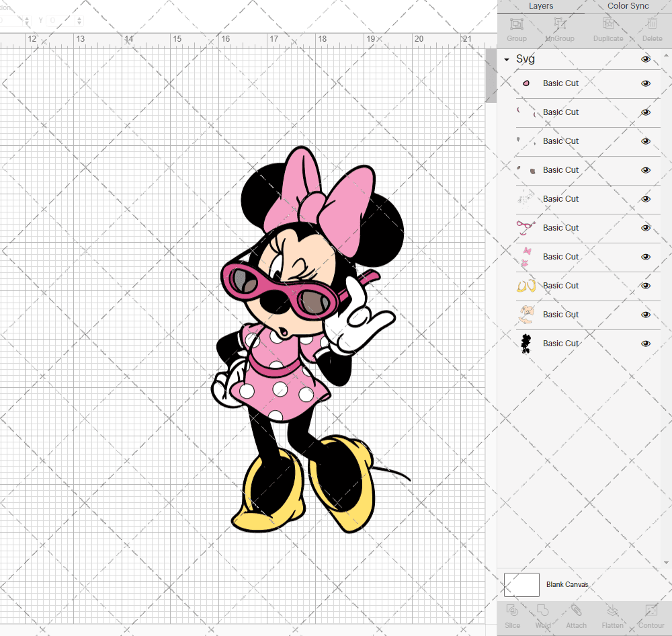Hide the pink bow Basic Cut layer
The height and width of the screenshot is (636, 672).
click(645, 257)
